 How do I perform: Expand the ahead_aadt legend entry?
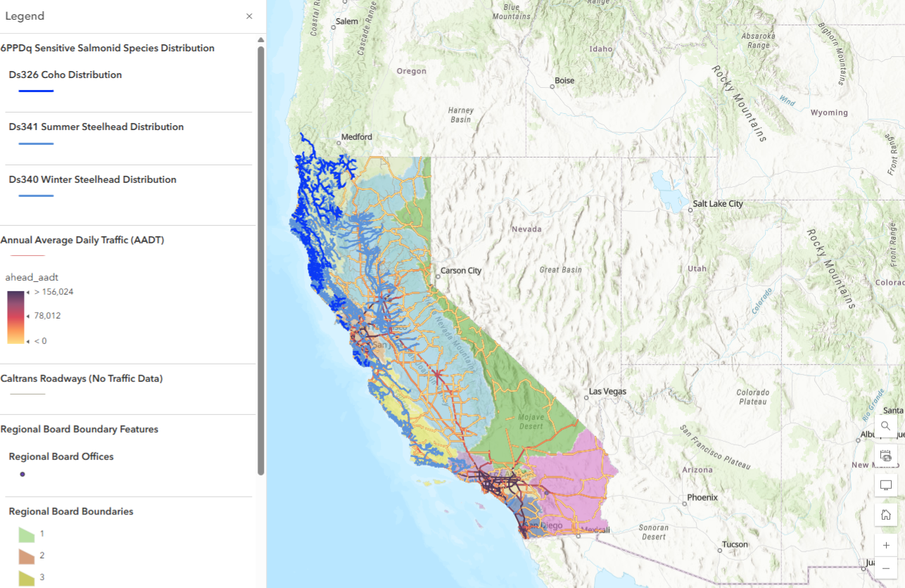[x=32, y=276]
